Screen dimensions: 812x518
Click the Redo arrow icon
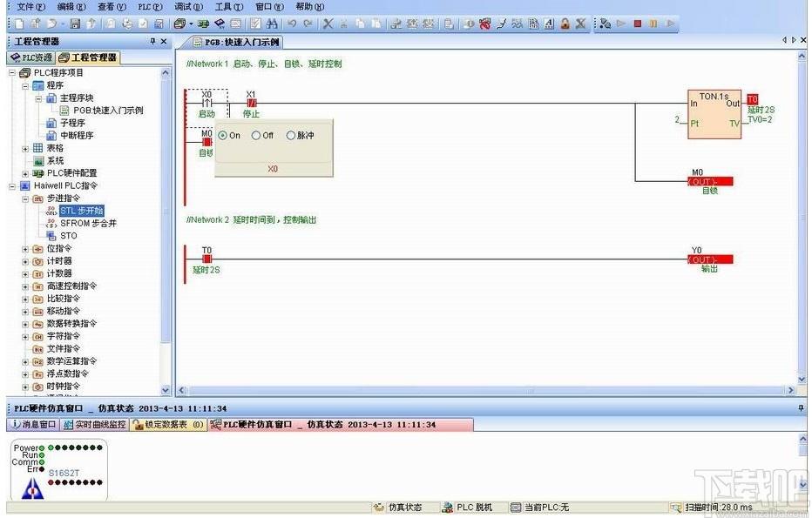[308, 24]
